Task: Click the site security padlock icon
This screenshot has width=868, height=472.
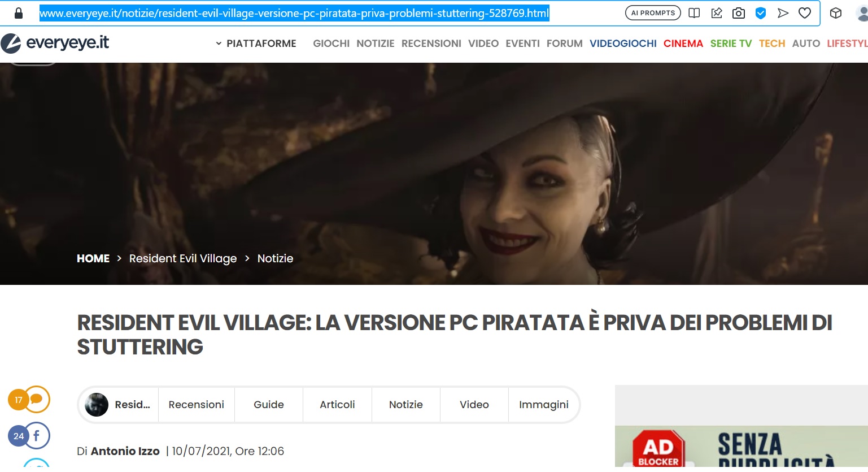Action: coord(19,13)
